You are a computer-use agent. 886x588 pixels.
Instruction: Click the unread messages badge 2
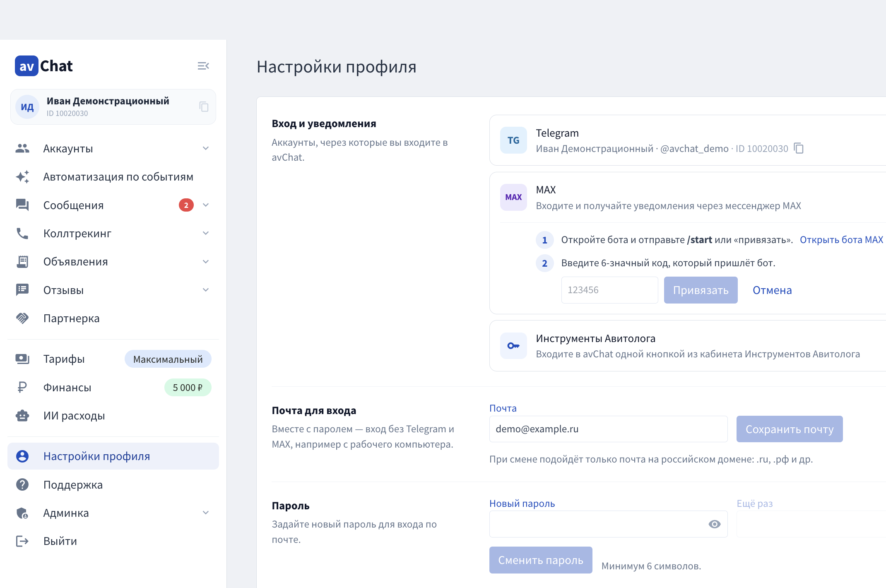186,205
